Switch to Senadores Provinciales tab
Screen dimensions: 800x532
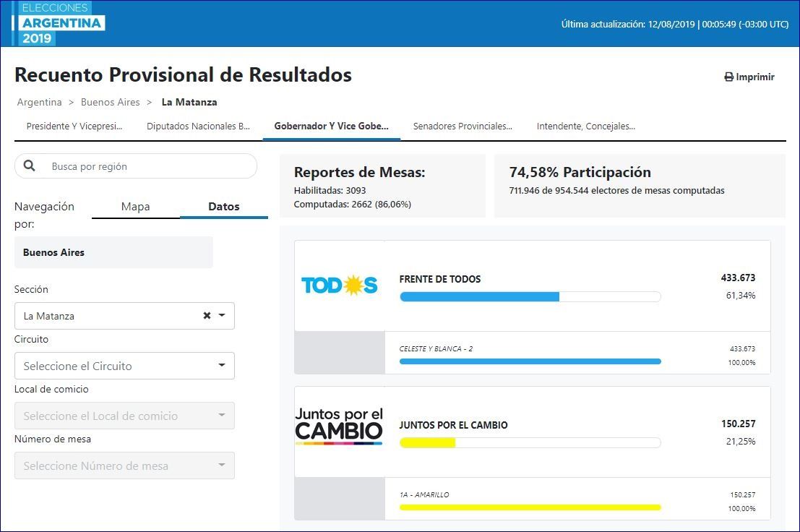463,126
